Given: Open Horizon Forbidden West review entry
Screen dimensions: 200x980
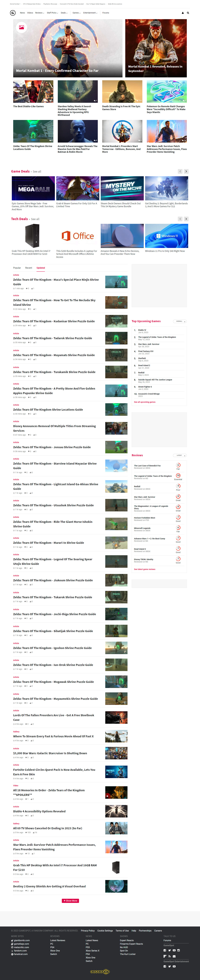Looking at the screenshot, I should (x=144, y=518).
